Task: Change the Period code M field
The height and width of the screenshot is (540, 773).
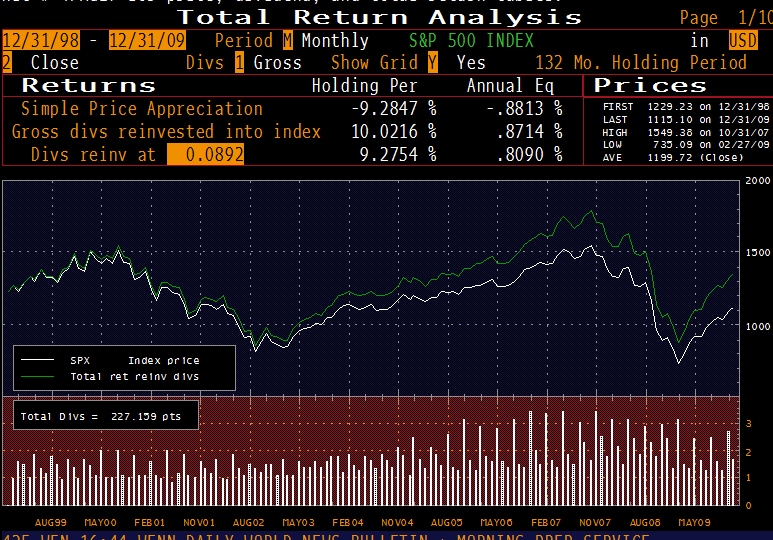Action: (288, 41)
